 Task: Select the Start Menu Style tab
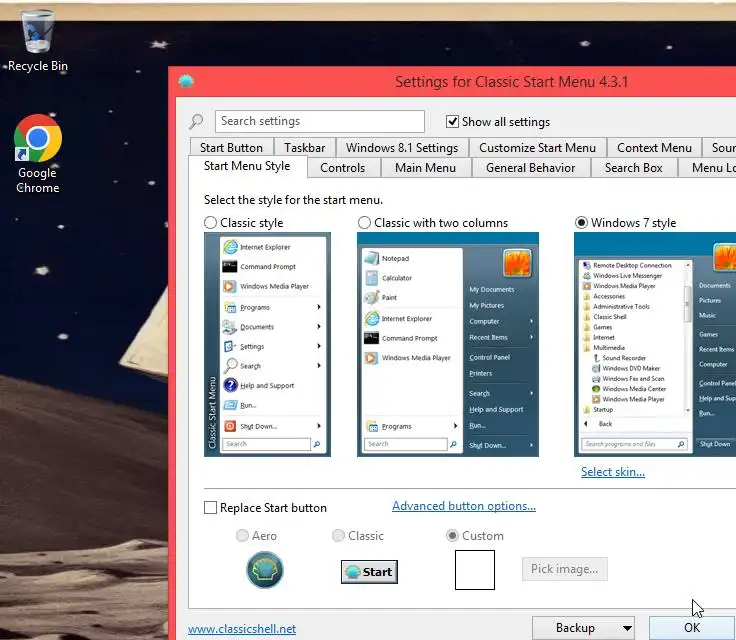[x=247, y=166]
